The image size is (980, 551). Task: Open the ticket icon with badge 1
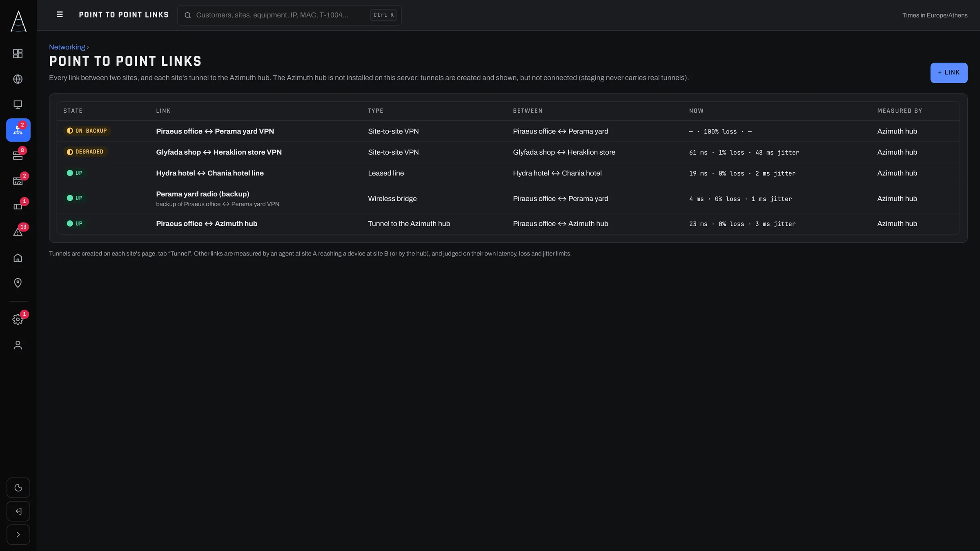click(18, 207)
